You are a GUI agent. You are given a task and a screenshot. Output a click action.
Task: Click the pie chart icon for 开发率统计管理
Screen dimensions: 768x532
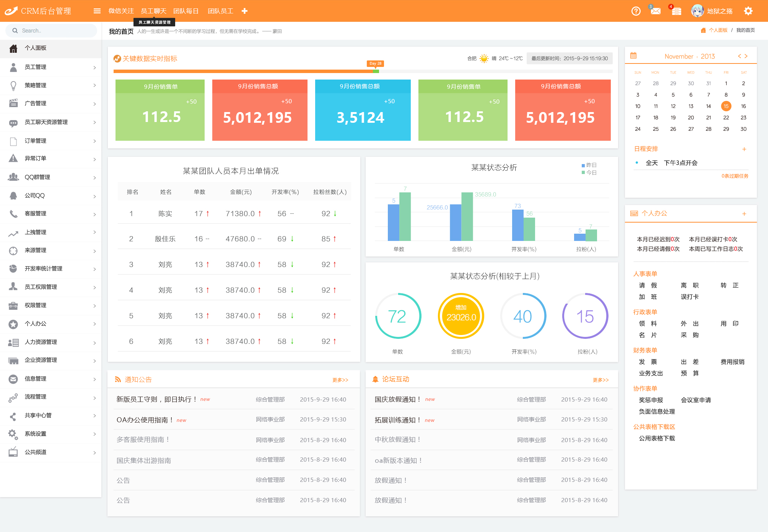tap(13, 268)
